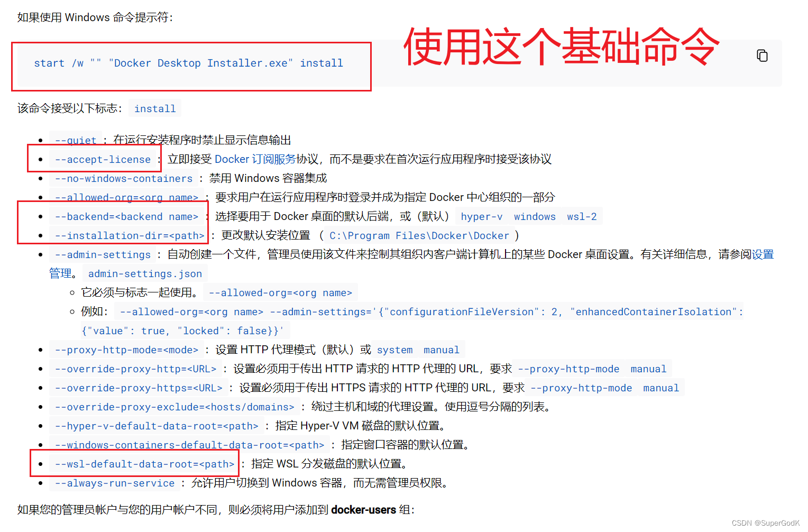Screen dimensions: 808x532
Task: Click the copy code icon
Action: (762, 55)
